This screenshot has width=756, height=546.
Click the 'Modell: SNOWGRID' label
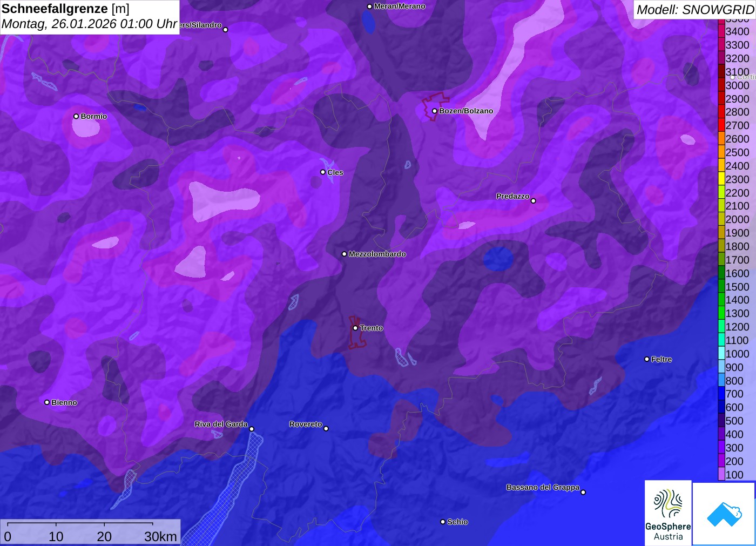click(695, 10)
